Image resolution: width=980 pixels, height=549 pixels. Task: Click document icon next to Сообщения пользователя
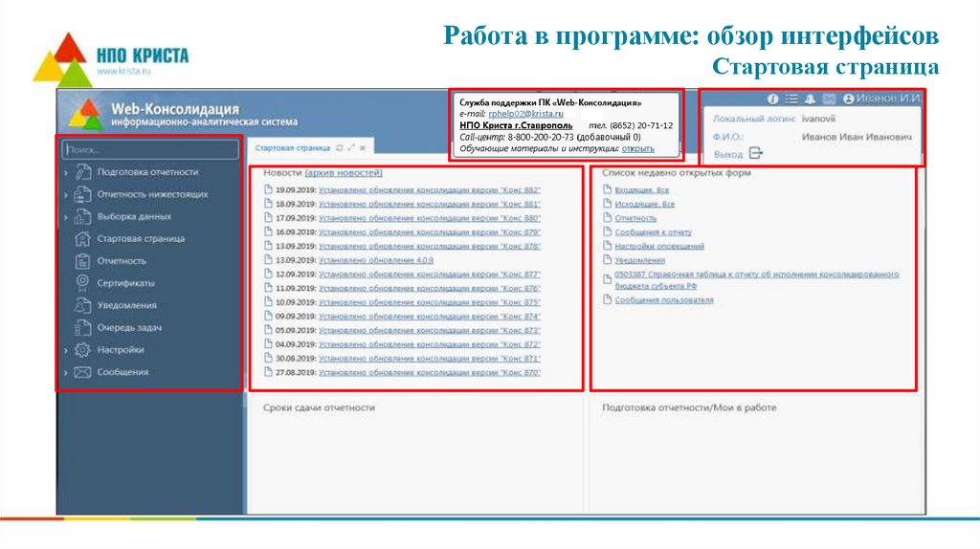click(x=607, y=299)
